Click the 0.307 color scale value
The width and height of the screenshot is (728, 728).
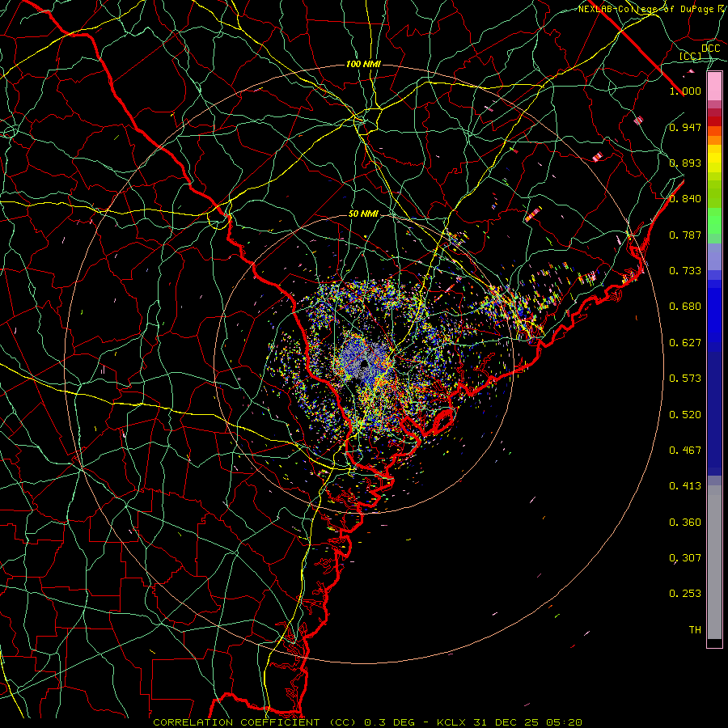pyautogui.click(x=685, y=558)
